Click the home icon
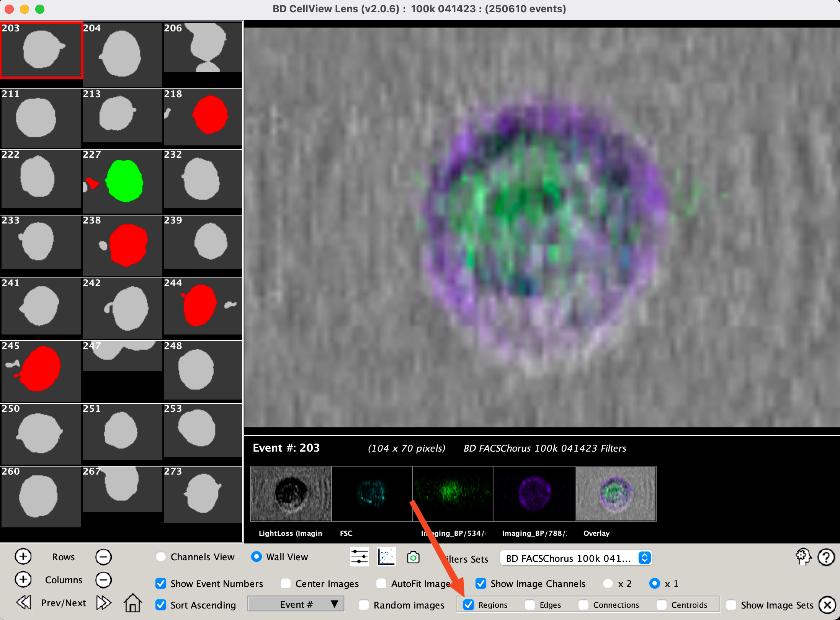This screenshot has height=620, width=840. (132, 603)
